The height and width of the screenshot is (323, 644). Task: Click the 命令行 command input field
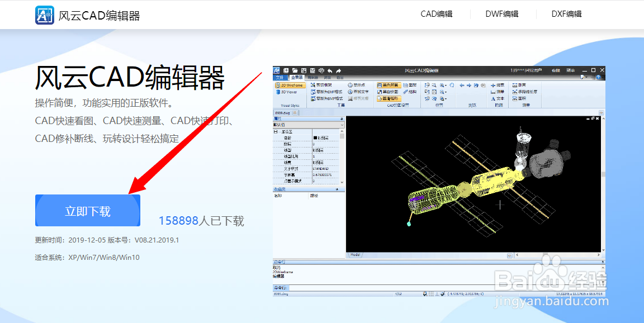tap(448, 288)
